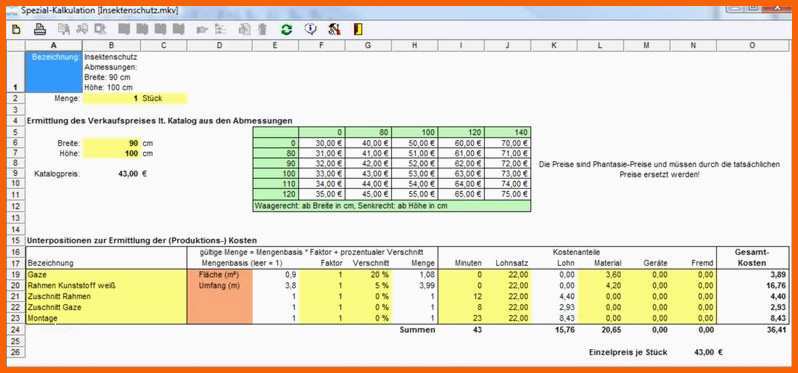
Task: Click the Menge quantity field showing 1
Action: [x=111, y=98]
